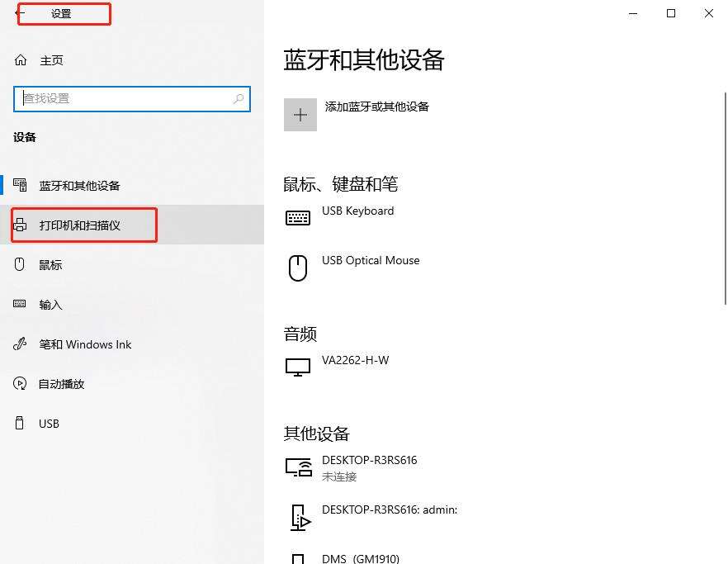Select the DESKTOP-R3RS616: admin: media device icon

pos(300,518)
